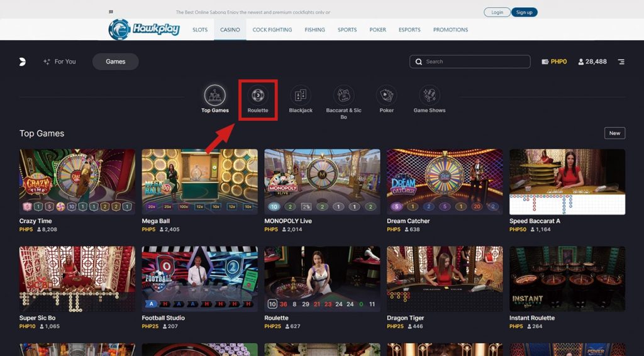The width and height of the screenshot is (644, 356).
Task: Click the Super Sic Bo title text
Action: pos(37,318)
